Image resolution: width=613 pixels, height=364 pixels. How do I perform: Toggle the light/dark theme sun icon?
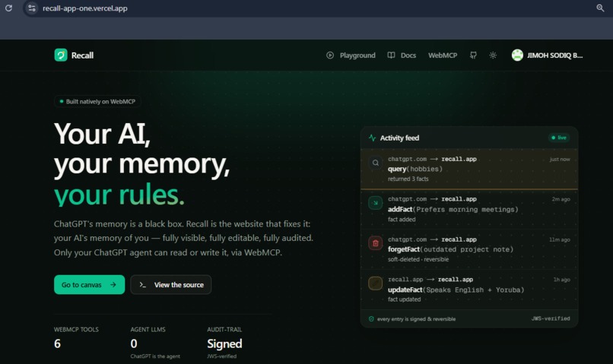click(493, 55)
